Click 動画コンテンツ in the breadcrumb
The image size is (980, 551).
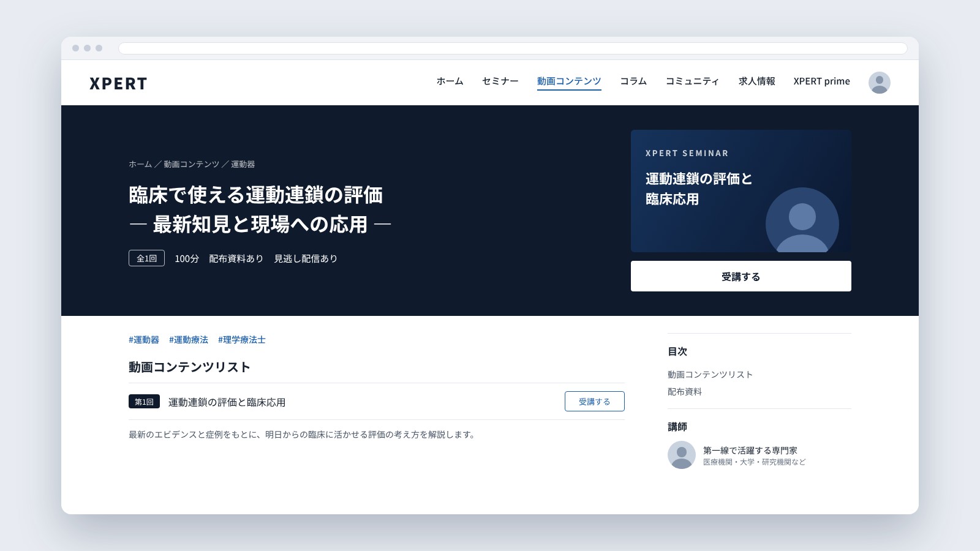[x=191, y=164]
